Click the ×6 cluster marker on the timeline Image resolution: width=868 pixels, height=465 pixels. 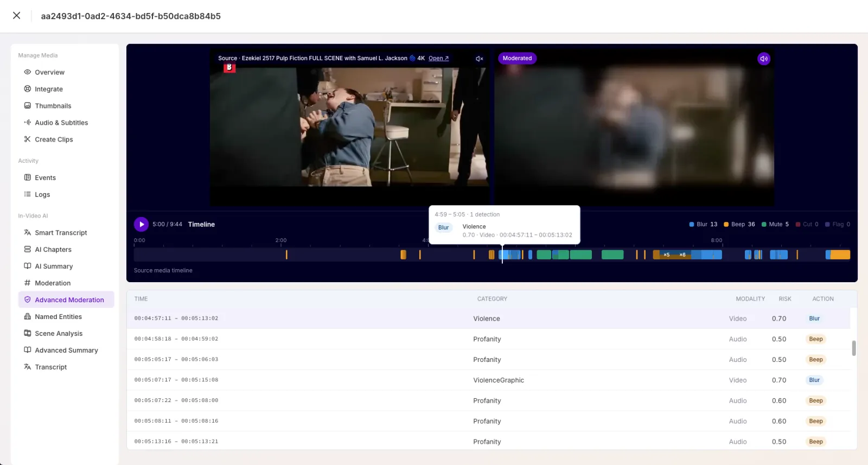[x=682, y=254]
